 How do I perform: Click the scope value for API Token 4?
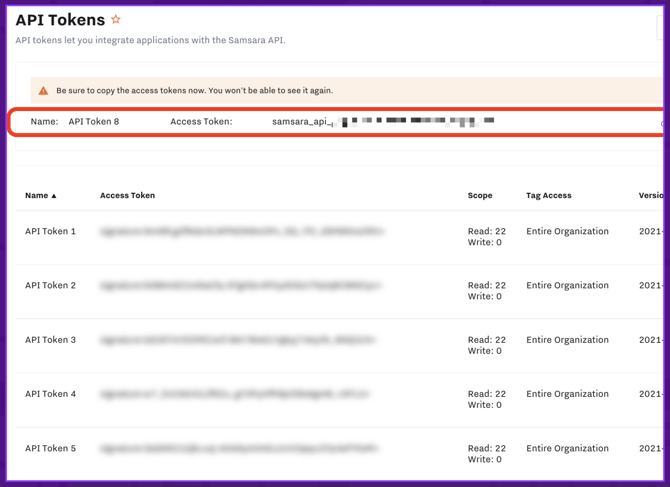[487, 399]
